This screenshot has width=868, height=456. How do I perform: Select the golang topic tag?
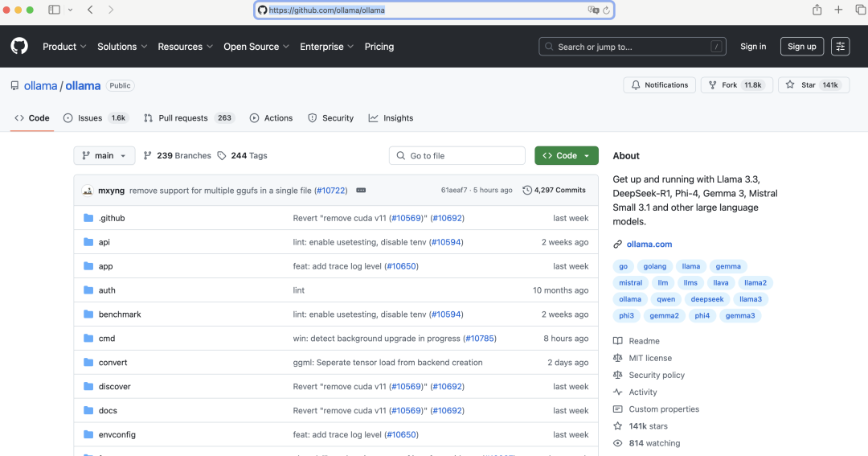[x=655, y=266]
